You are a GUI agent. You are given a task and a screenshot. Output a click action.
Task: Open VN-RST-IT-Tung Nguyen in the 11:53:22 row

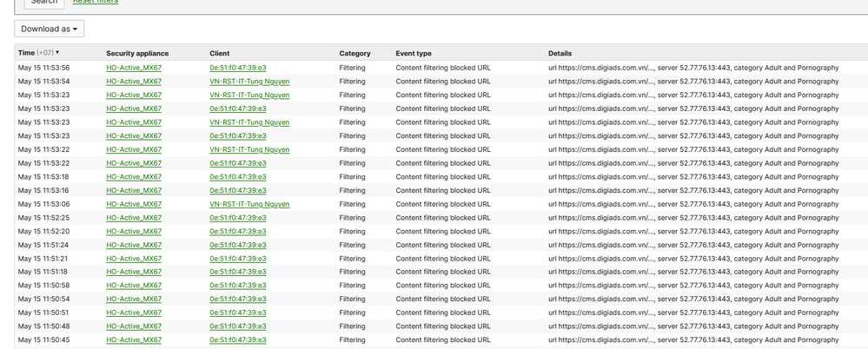(249, 149)
